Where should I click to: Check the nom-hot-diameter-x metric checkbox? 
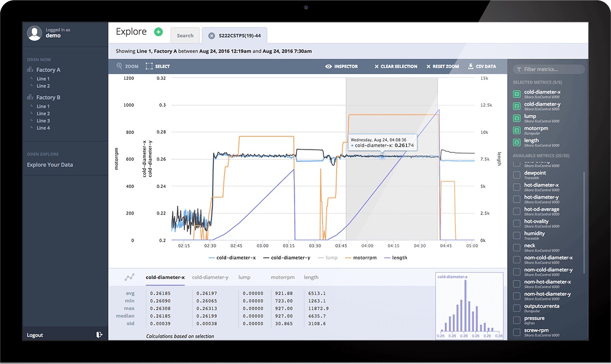pos(517,284)
